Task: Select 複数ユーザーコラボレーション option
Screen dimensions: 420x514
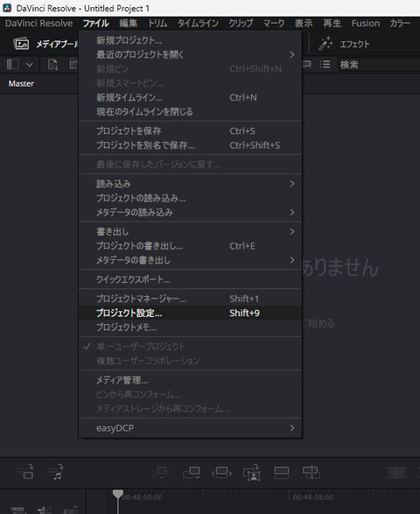Action: tap(190, 361)
